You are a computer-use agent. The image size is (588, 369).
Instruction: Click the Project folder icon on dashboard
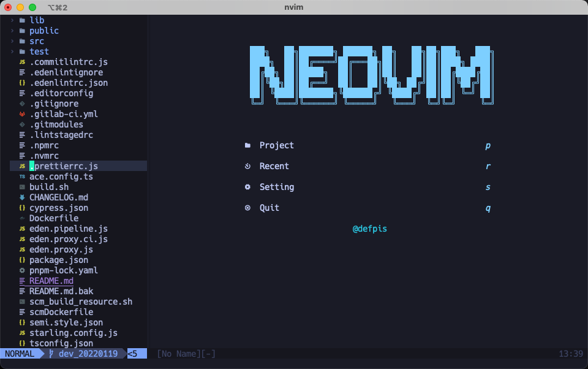247,145
